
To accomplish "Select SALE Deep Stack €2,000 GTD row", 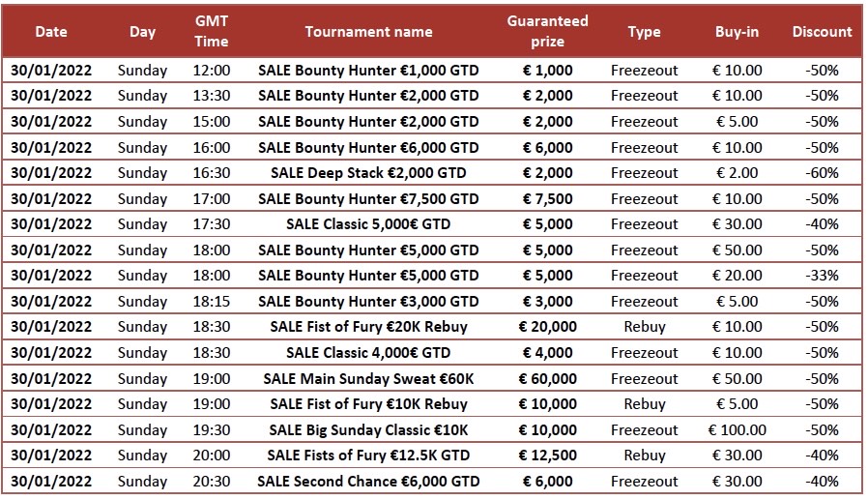I will (368, 173).
